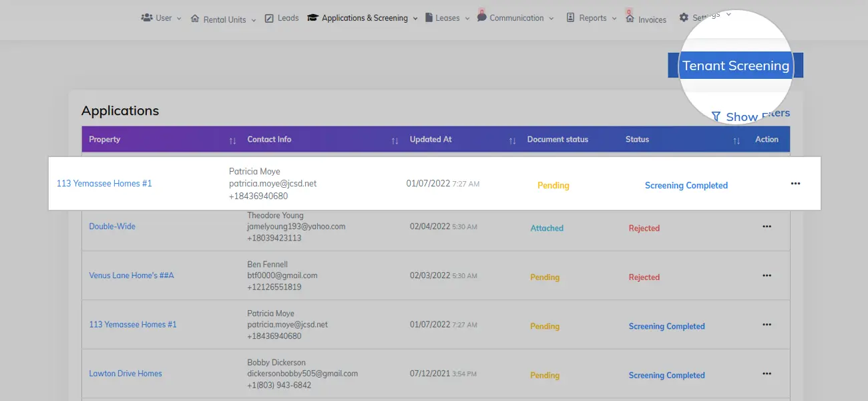The width and height of the screenshot is (868, 401).
Task: Click the Applications & Screening hand icon
Action: 313,18
